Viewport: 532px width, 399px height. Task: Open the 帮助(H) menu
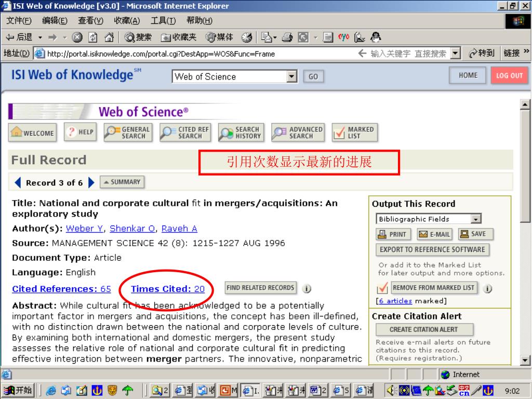coord(199,21)
